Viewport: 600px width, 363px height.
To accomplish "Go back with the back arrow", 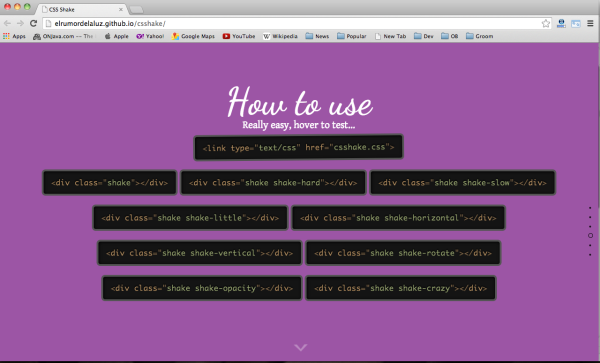I will 7,23.
